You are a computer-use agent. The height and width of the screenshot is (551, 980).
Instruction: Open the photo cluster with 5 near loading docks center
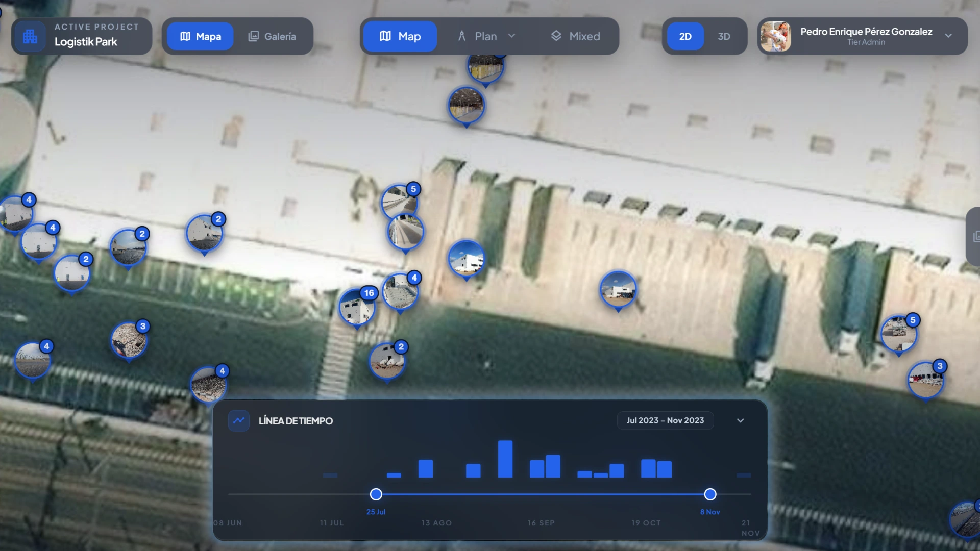(x=399, y=203)
